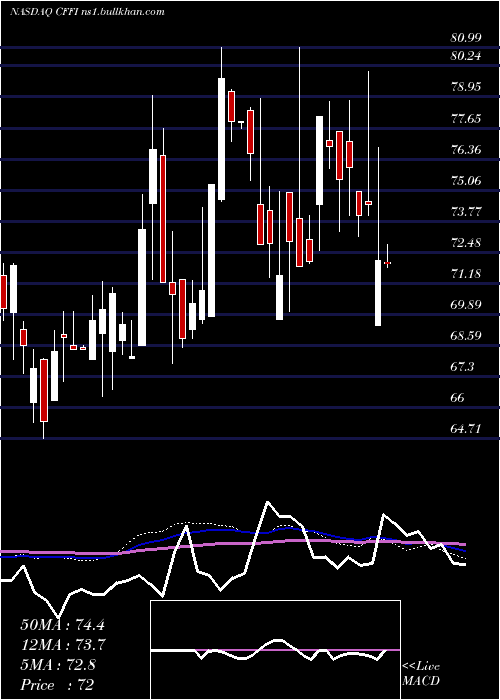Screen dimensions: 500x700
Task: Click the 72.48 price axis label
Action: [466, 243]
